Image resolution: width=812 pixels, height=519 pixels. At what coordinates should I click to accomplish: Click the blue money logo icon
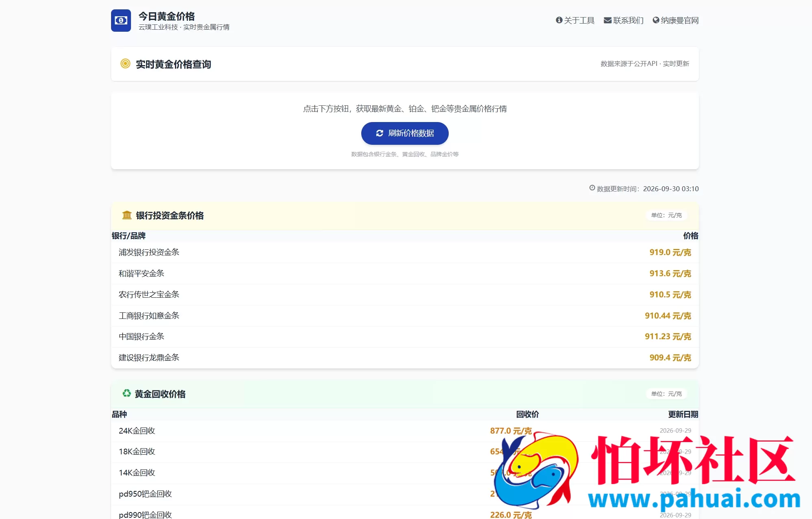[121, 20]
